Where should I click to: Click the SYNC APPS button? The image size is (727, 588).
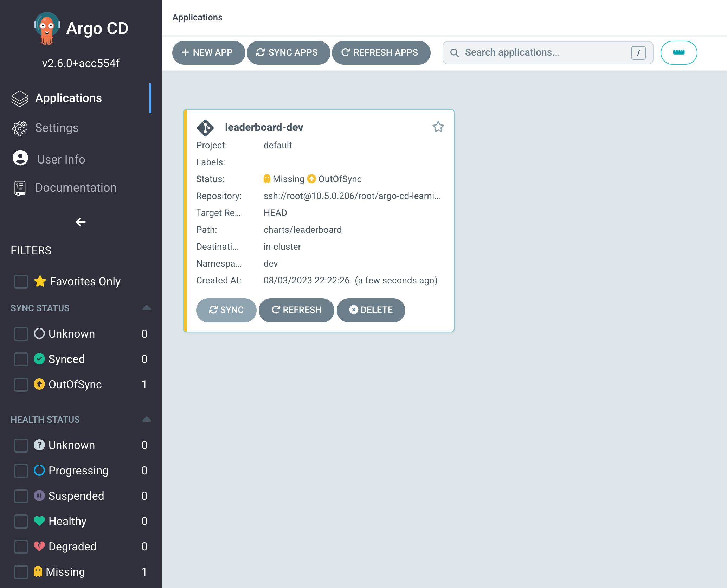(289, 52)
